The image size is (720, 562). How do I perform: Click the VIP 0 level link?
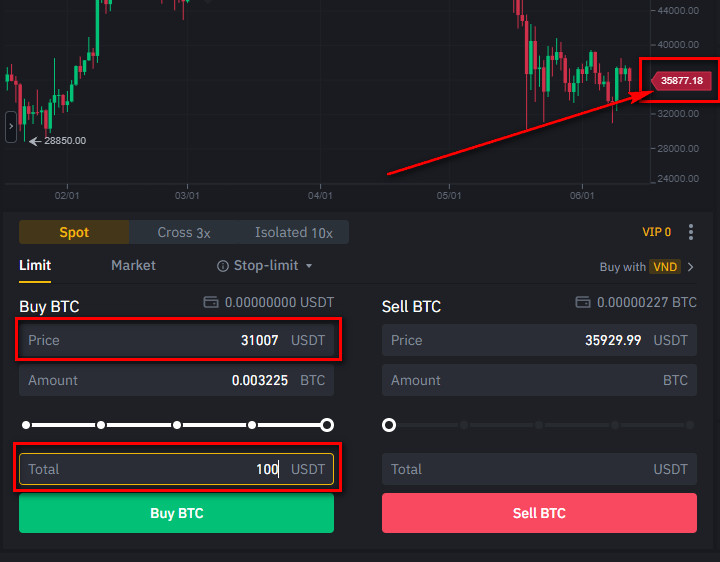tap(656, 232)
